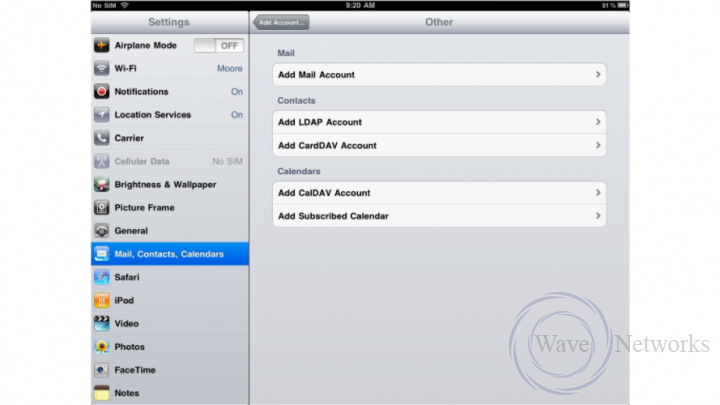Image resolution: width=720 pixels, height=405 pixels.
Task: Open Brightness & Wallpaper settings
Action: coord(170,184)
